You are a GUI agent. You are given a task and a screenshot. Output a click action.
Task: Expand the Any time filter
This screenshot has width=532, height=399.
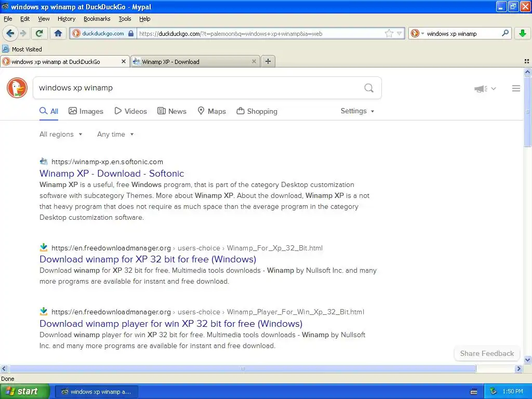(115, 135)
